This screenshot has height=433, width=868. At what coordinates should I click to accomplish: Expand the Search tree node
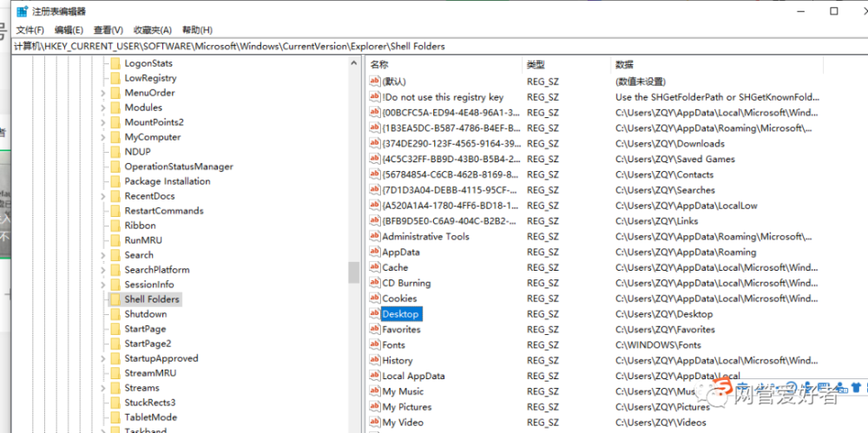pos(103,255)
